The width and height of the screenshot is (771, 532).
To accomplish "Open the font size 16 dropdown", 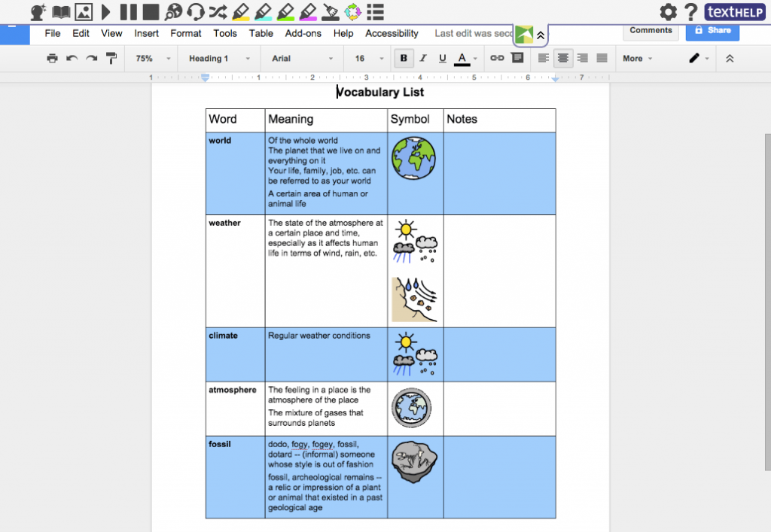I will click(369, 59).
